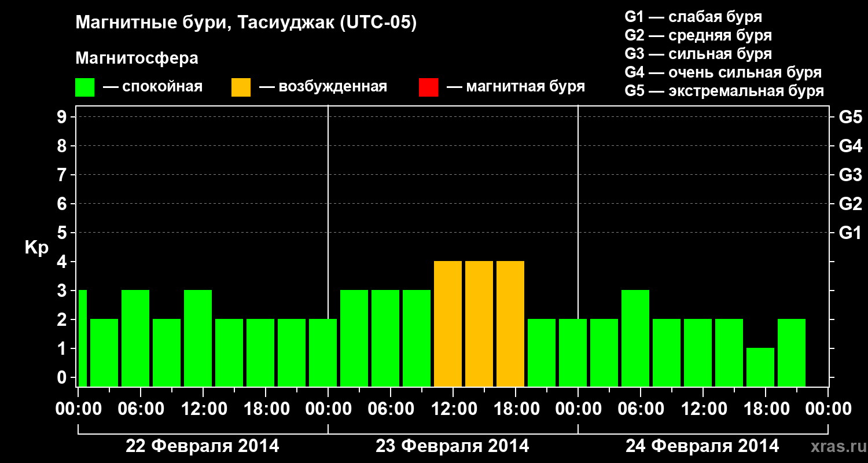
Task: Click the 'G4 — очень сильная буря' legend line
Action: tap(723, 72)
